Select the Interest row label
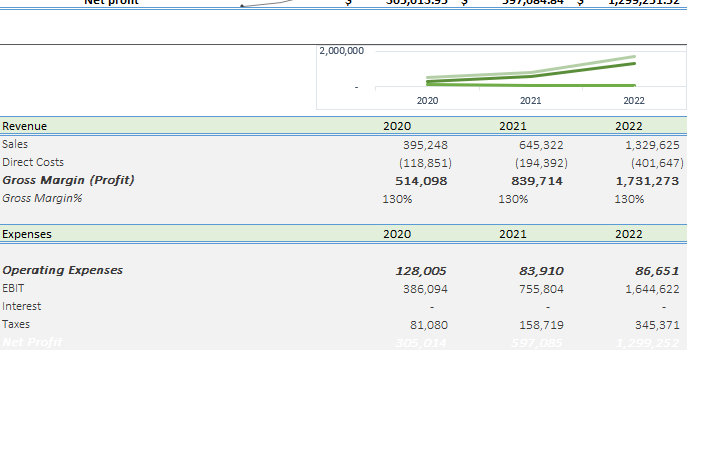Viewport: 726px width, 458px height. (21, 306)
